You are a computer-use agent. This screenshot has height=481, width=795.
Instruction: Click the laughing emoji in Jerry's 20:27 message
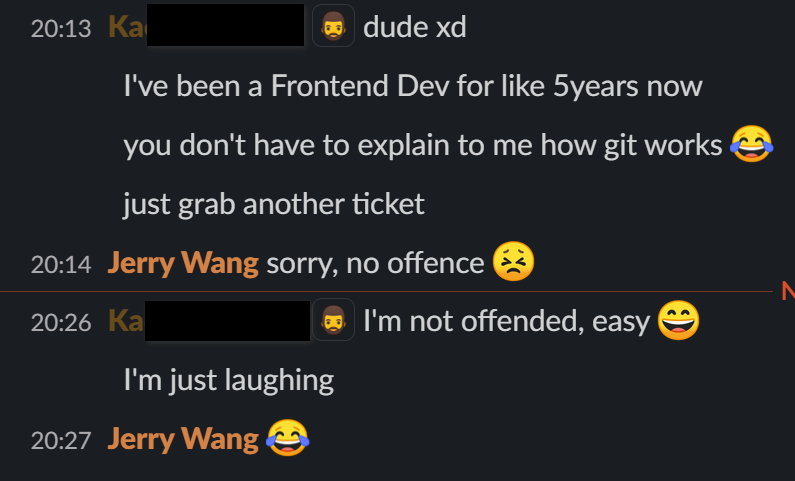(x=287, y=438)
